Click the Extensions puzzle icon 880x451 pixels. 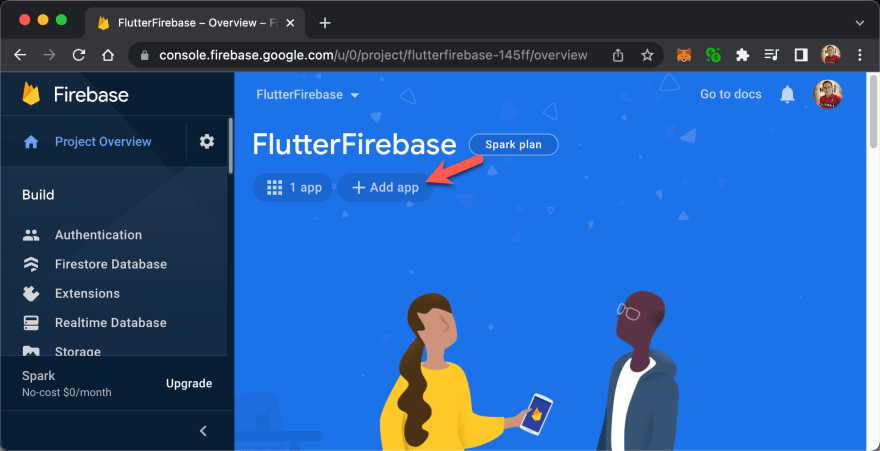31,293
